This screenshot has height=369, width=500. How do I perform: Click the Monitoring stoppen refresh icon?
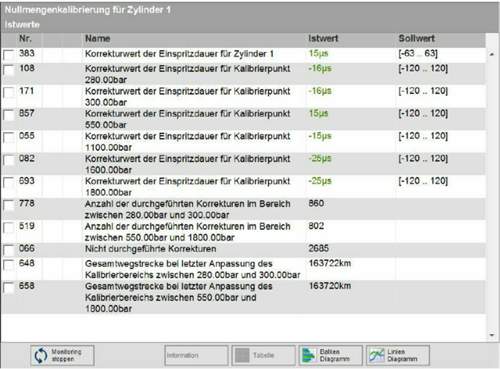click(41, 355)
